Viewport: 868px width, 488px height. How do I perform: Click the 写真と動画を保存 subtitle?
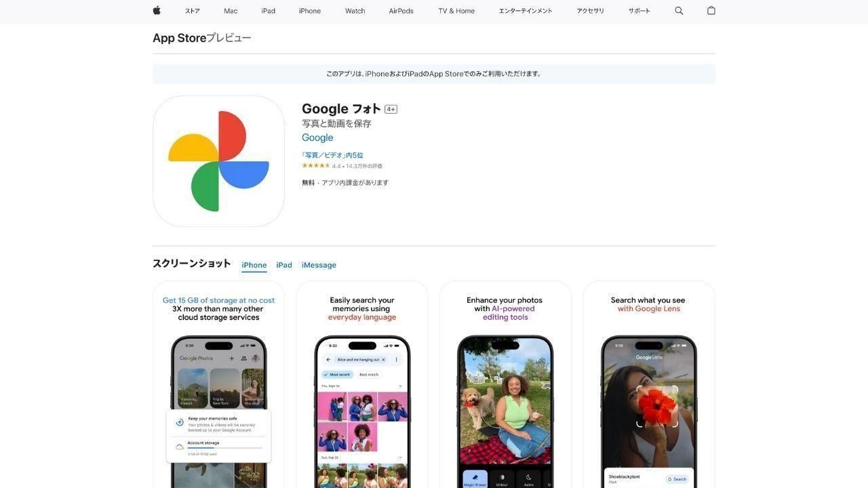[x=336, y=123]
